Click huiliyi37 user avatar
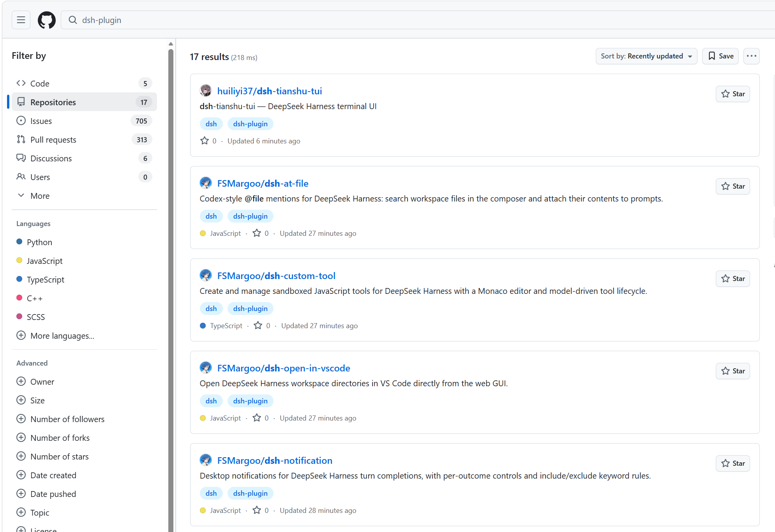The width and height of the screenshot is (775, 532). [206, 90]
